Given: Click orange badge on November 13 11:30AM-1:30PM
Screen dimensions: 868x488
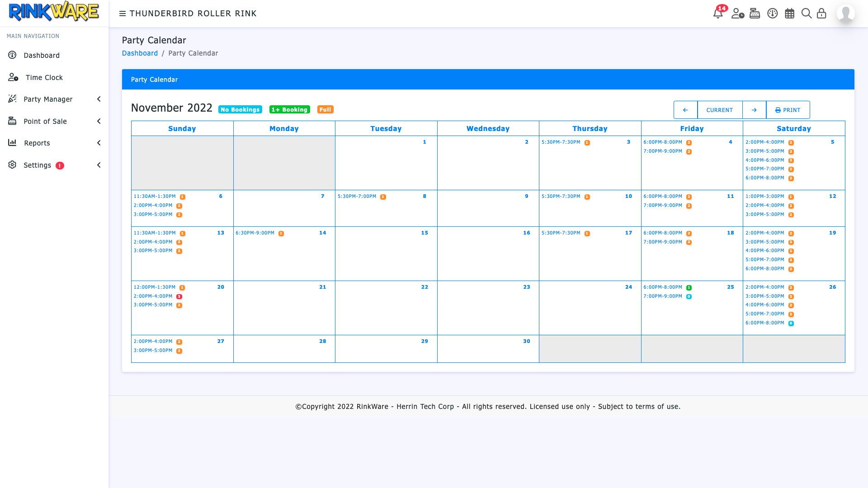Looking at the screenshot, I should (183, 234).
